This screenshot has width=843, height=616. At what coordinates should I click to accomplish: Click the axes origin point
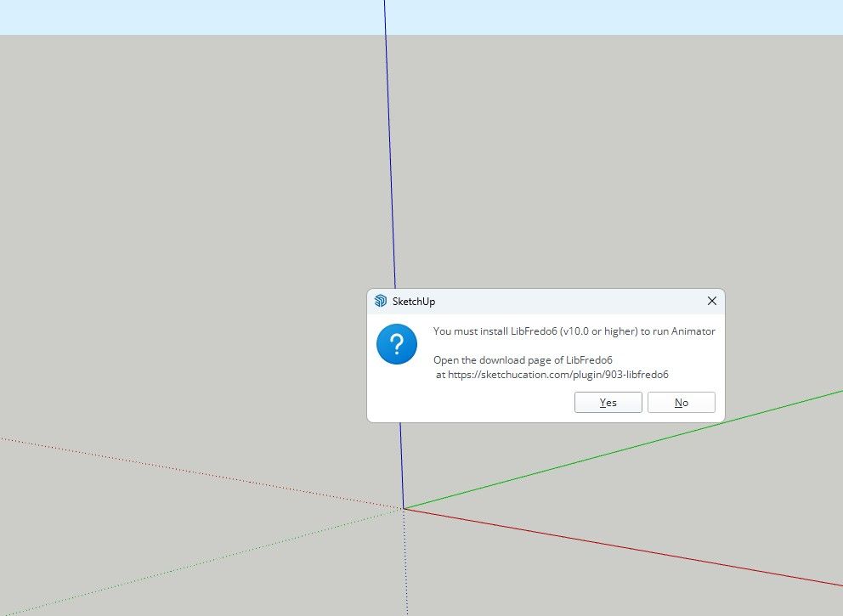pos(404,508)
